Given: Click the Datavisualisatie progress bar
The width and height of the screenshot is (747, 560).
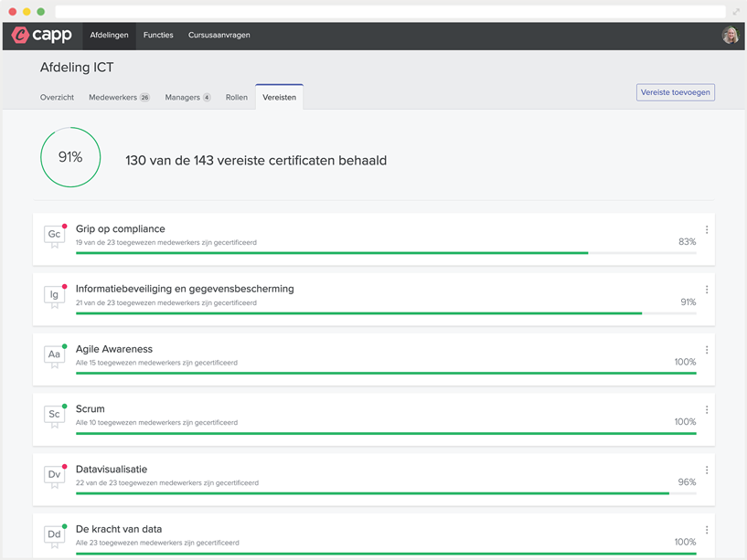Looking at the screenshot, I should [x=385, y=494].
